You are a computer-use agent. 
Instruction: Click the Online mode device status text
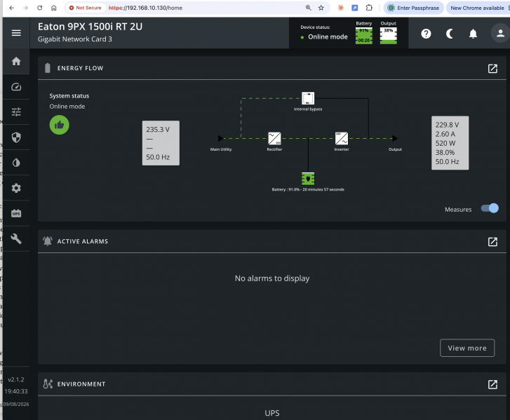(x=328, y=36)
